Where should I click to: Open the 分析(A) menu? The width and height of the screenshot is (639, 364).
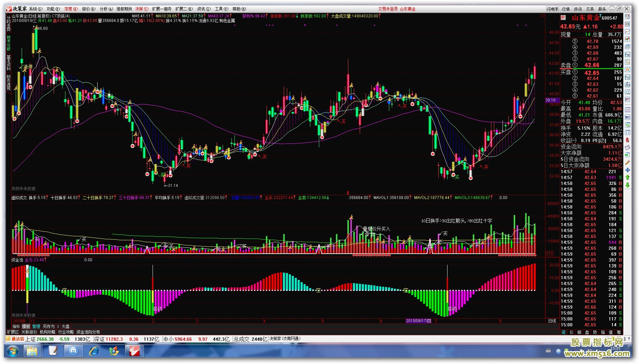coord(106,9)
